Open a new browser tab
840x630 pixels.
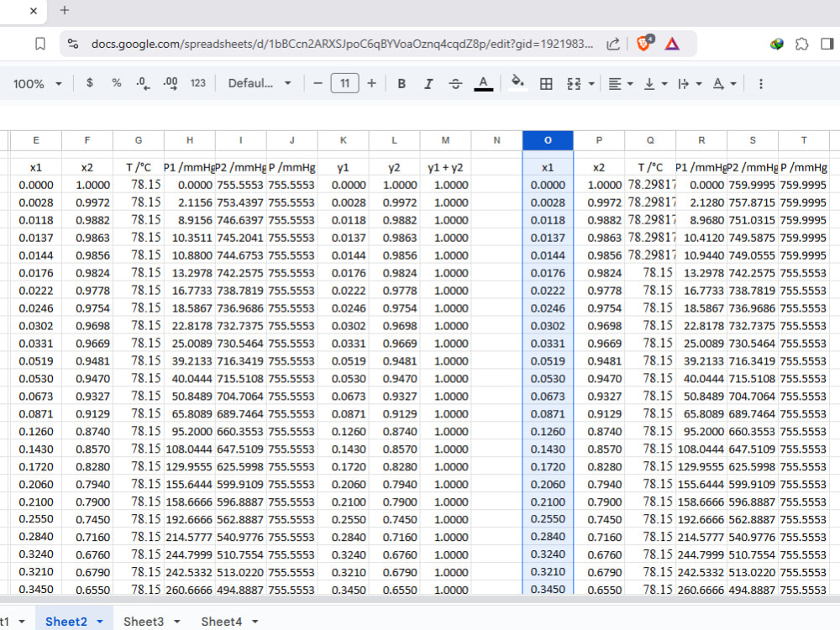pos(65,10)
